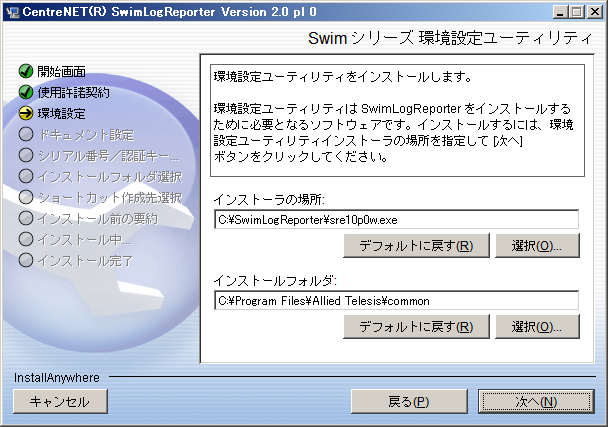The height and width of the screenshot is (427, 608).
Task: Select the インストール中 step label
Action: coord(85,240)
